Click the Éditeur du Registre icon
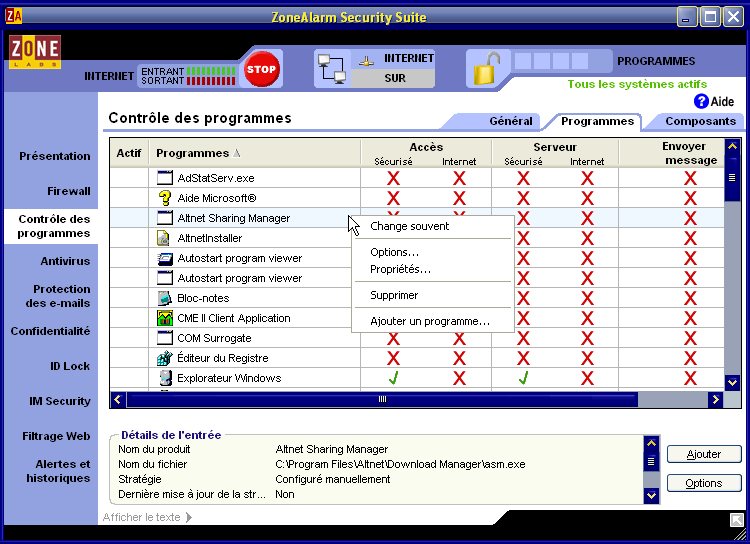The image size is (750, 544). [165, 358]
